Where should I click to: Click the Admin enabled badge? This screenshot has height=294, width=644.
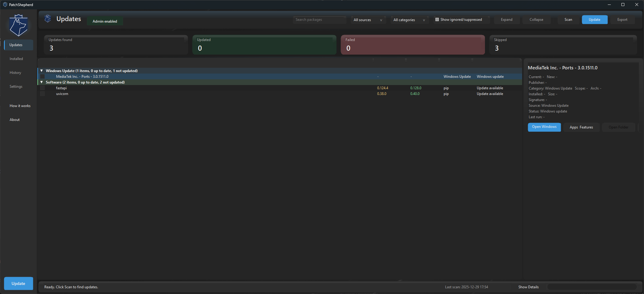coord(105,21)
